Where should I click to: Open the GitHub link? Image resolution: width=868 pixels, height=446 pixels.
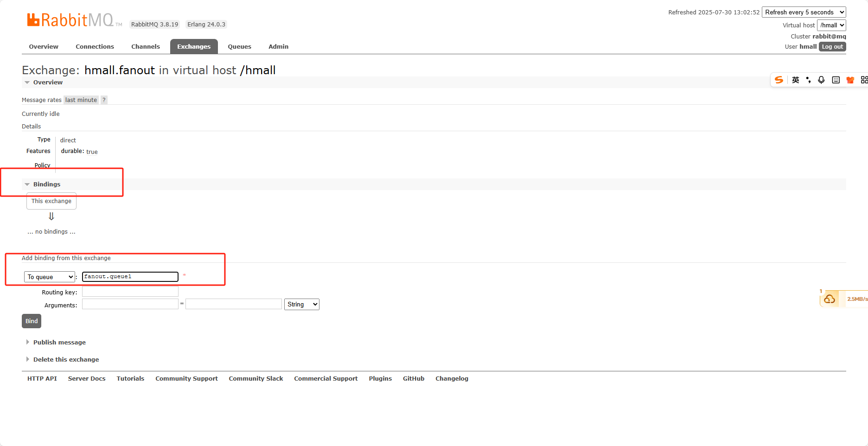pyautogui.click(x=414, y=378)
